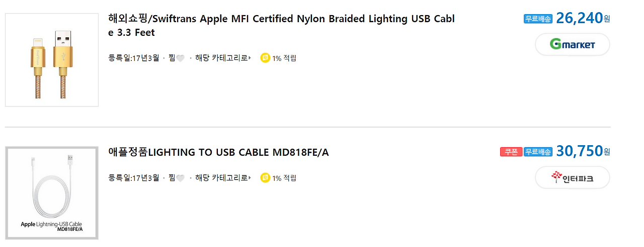
Task: Click the free shipping badge beside 30,750원
Action: tap(538, 152)
